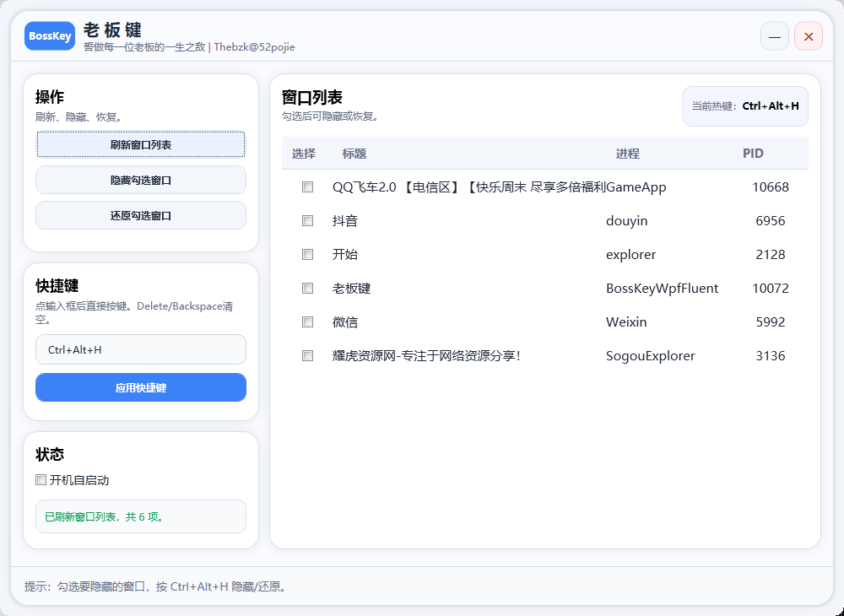
Task: Minimize the 老板键 window
Action: pos(774,36)
